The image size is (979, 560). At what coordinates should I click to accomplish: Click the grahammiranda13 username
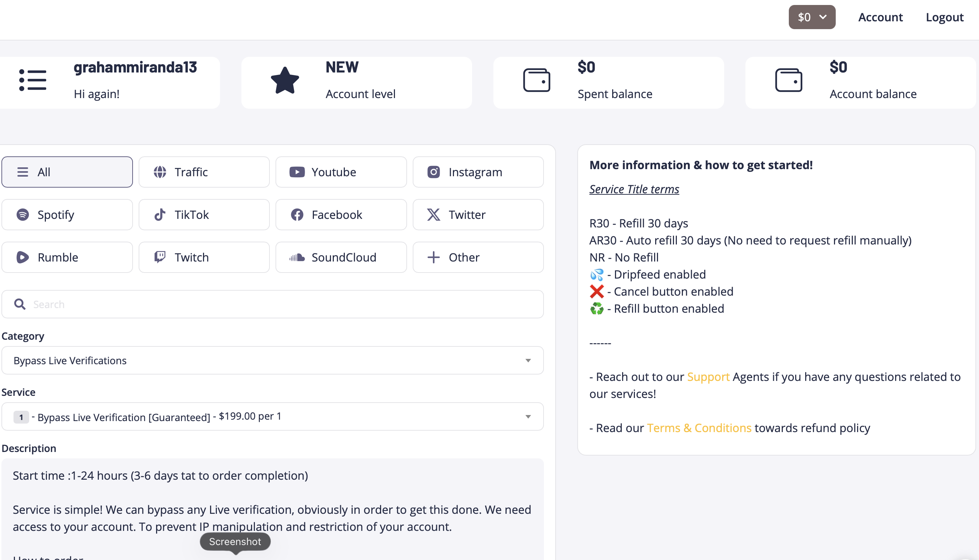(135, 67)
